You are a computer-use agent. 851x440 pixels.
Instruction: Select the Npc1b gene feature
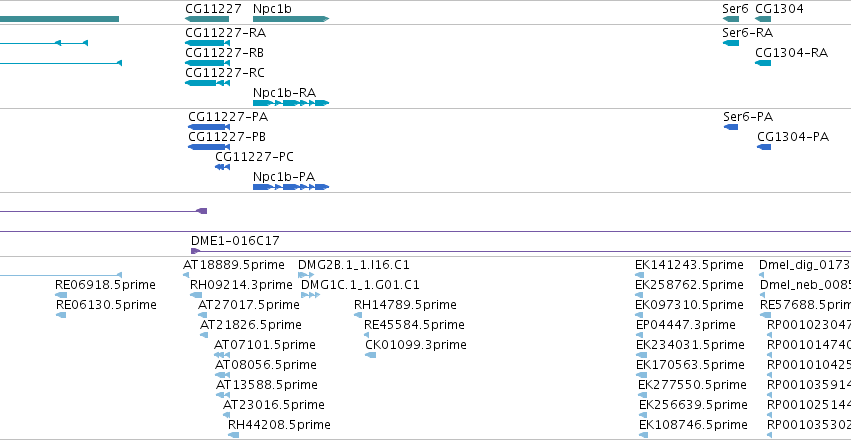click(x=291, y=19)
